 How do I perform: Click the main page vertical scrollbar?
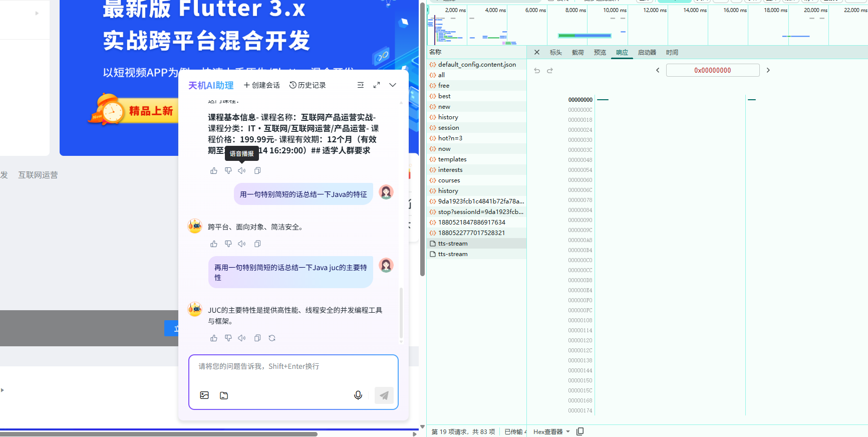tap(422, 140)
